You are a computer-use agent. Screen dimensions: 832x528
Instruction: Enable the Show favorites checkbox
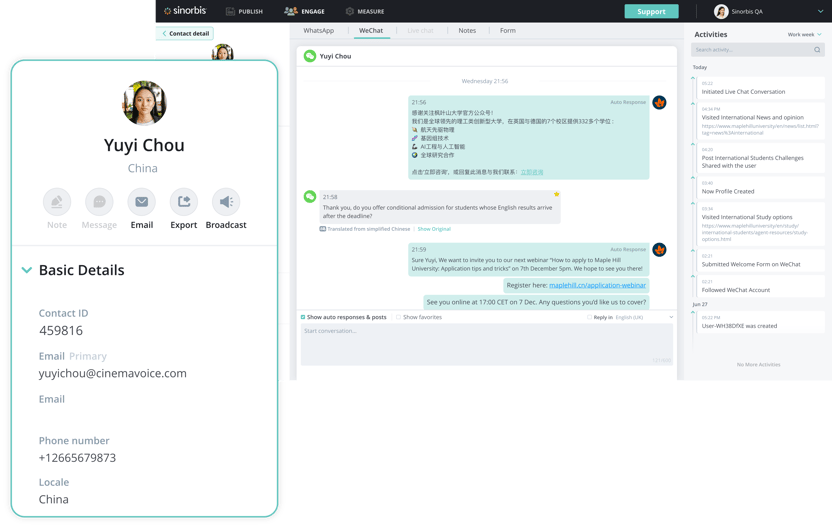click(x=398, y=317)
